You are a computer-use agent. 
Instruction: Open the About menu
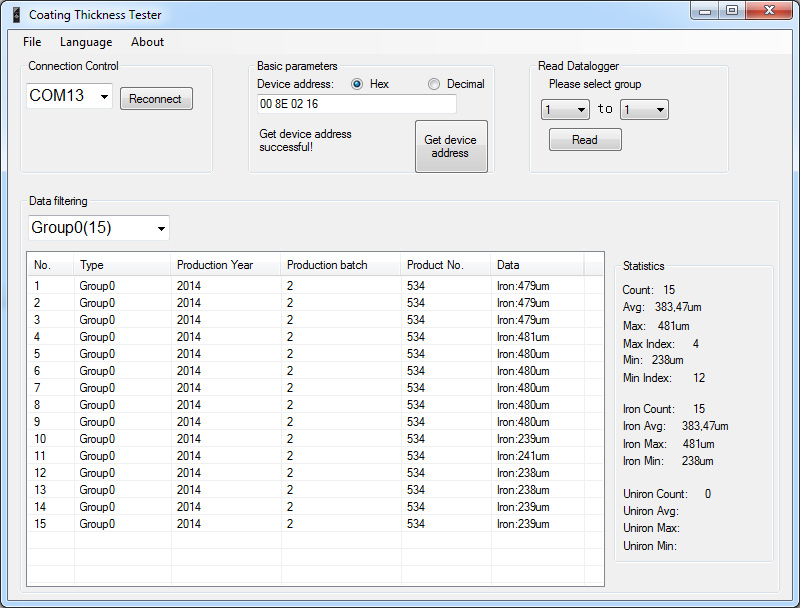pyautogui.click(x=147, y=42)
